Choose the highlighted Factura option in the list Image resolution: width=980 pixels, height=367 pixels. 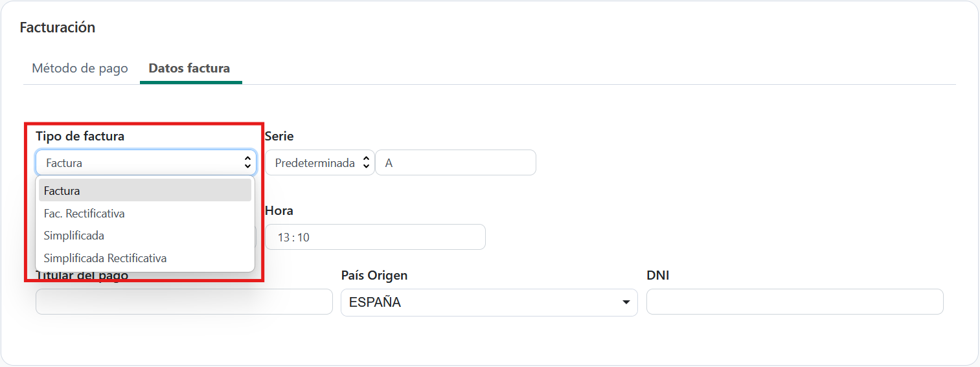(x=145, y=191)
